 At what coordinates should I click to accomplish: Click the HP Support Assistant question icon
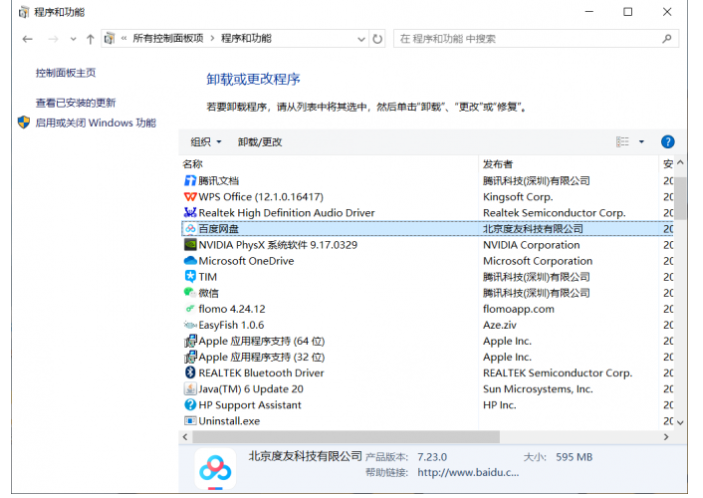(190, 405)
